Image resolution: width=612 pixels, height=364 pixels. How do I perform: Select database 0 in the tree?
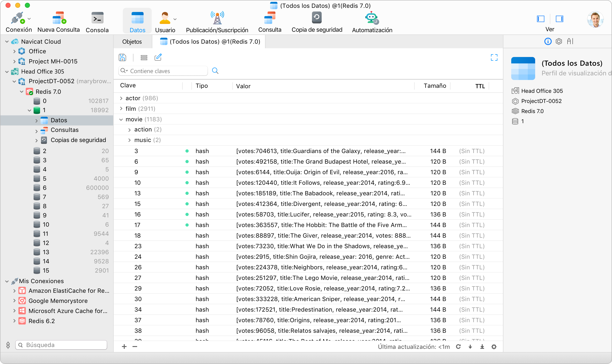[x=57, y=101]
